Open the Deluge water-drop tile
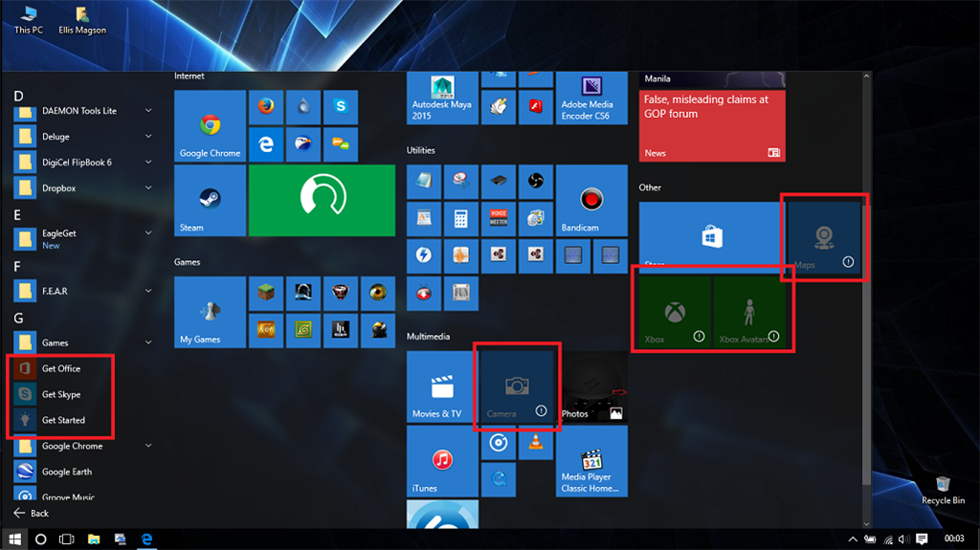 [x=303, y=107]
